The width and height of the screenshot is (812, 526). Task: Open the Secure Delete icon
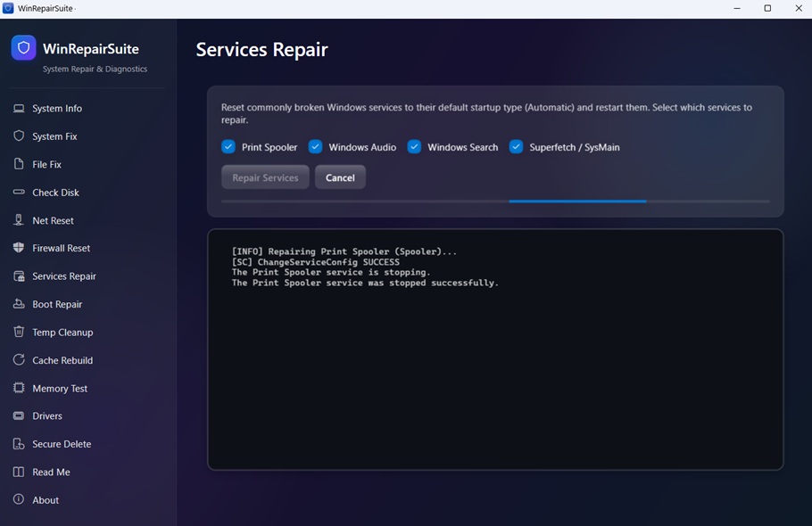coord(18,443)
